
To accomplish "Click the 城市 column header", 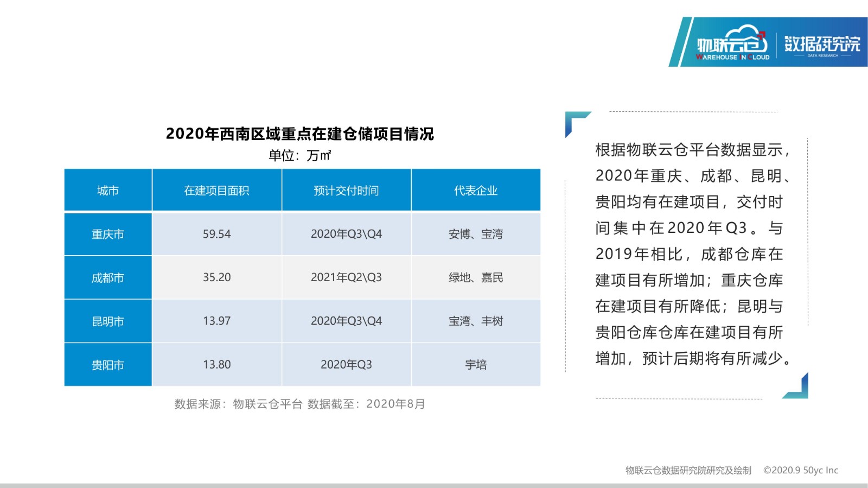I will point(108,191).
